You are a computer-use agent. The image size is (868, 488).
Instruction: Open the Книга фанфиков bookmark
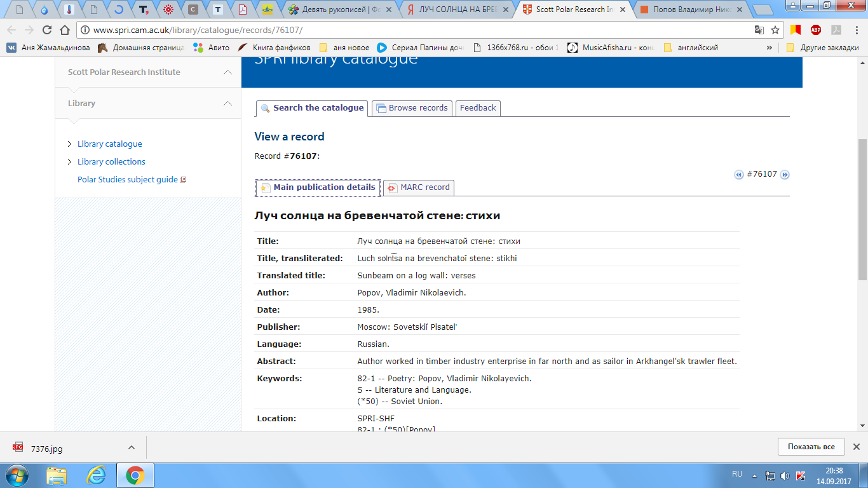point(275,48)
